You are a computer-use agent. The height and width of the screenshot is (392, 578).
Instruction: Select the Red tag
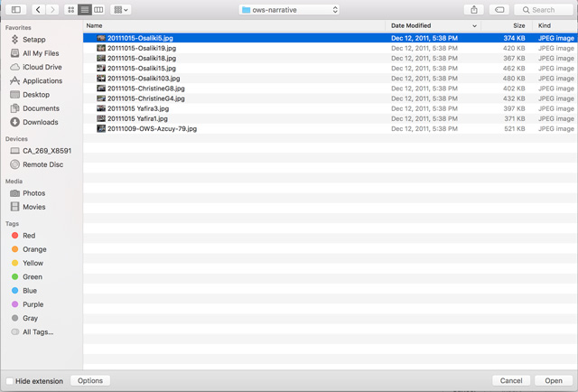click(x=29, y=236)
